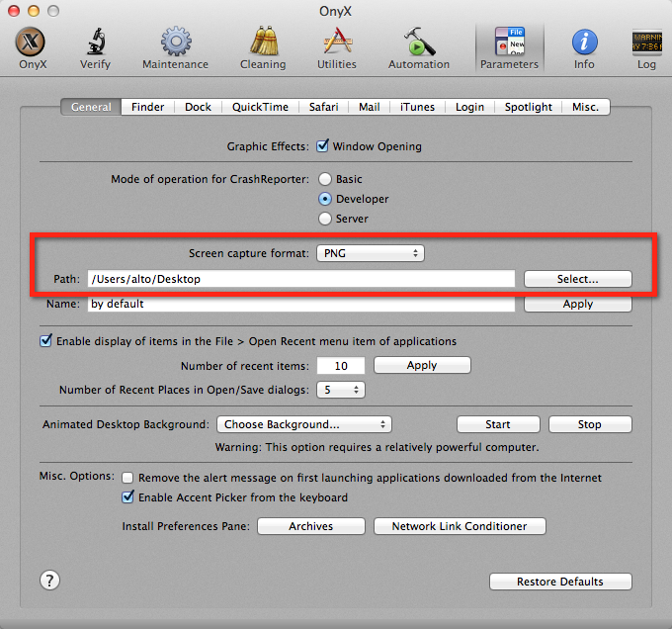Select the Parameters toolbar section
This screenshot has width=672, height=629.
(x=509, y=48)
